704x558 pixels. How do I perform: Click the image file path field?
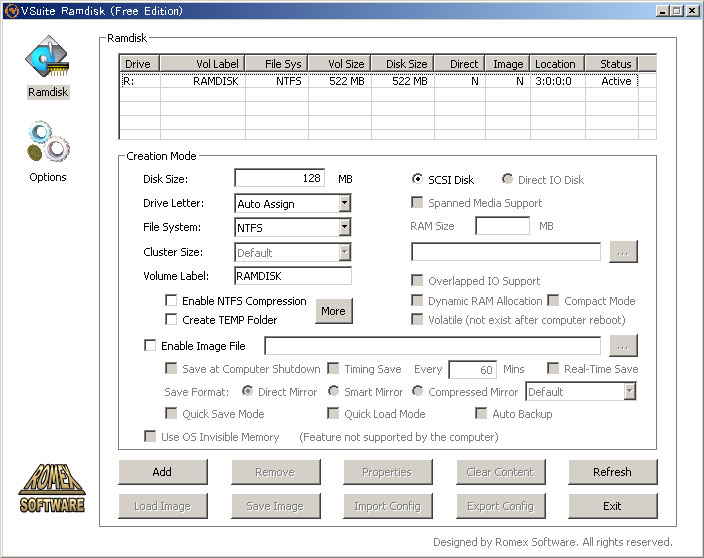coord(432,346)
